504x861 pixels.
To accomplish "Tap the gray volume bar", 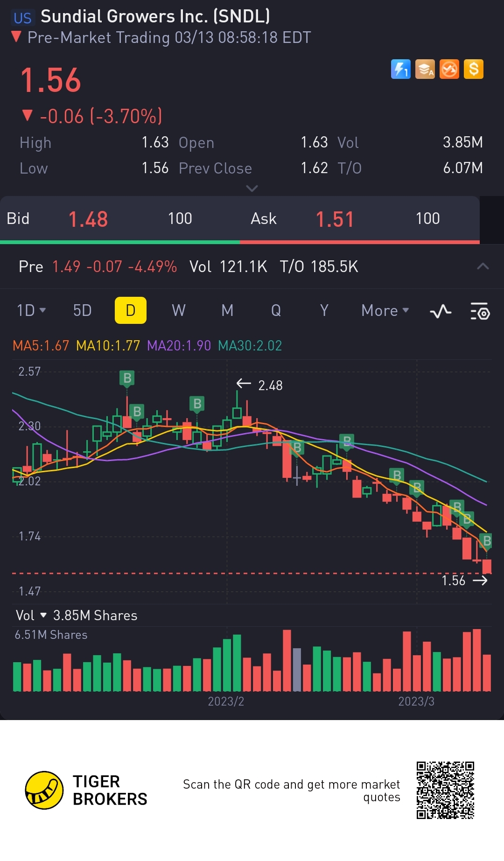I will 297,670.
